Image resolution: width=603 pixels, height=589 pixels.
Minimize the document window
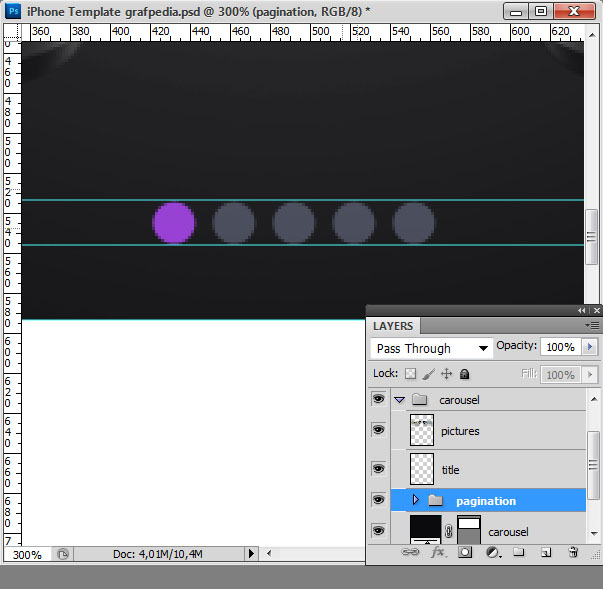[516, 11]
